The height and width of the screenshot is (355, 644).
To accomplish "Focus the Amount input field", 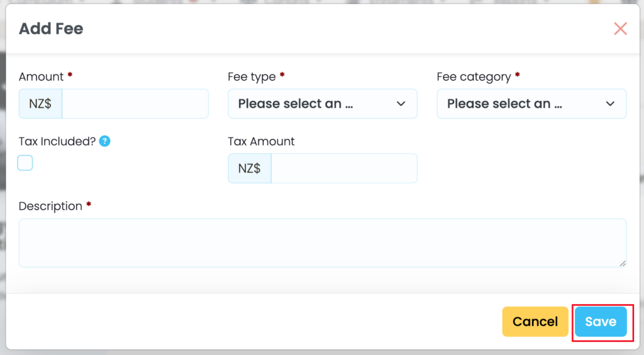I will coord(135,104).
